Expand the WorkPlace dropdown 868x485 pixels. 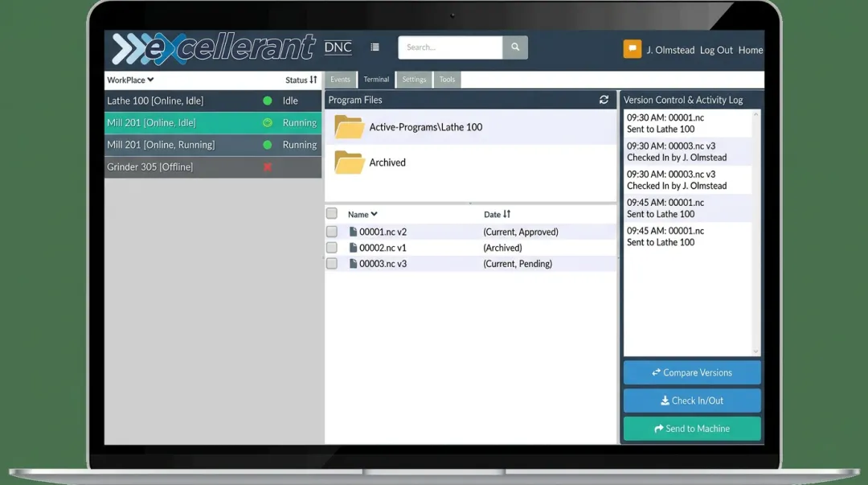pos(130,80)
